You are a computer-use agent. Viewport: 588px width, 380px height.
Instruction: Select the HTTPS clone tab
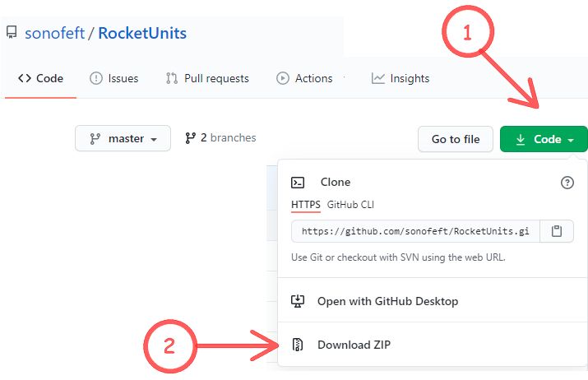[306, 205]
